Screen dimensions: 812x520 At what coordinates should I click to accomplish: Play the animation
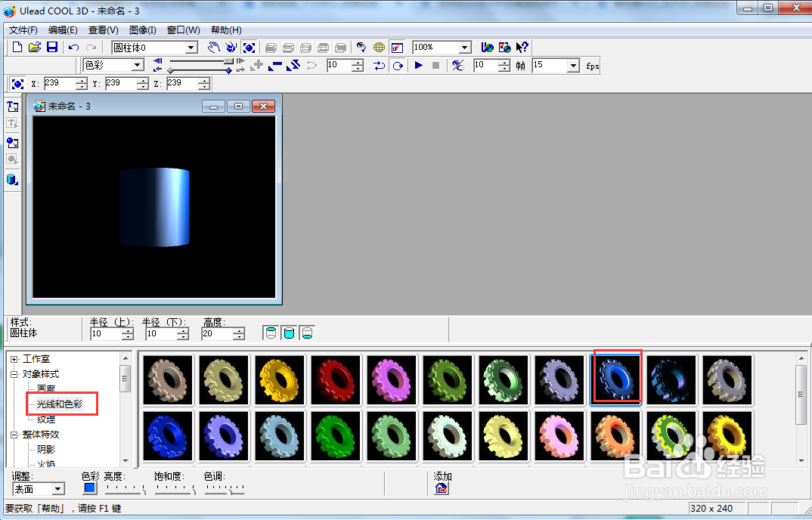point(418,65)
